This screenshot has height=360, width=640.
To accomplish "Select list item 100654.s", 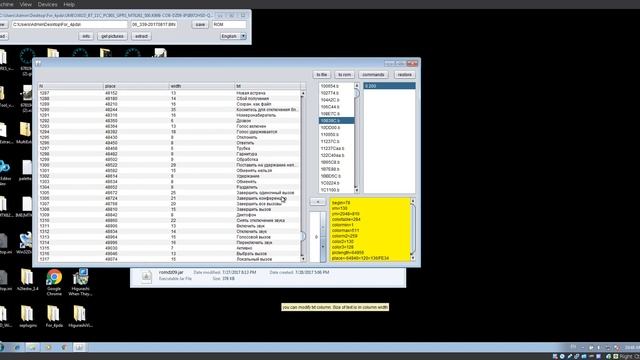I will click(336, 86).
